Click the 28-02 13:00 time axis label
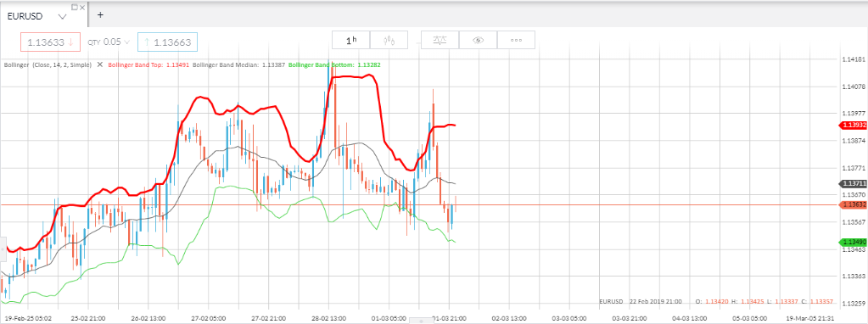The width and height of the screenshot is (868, 324). (329, 318)
